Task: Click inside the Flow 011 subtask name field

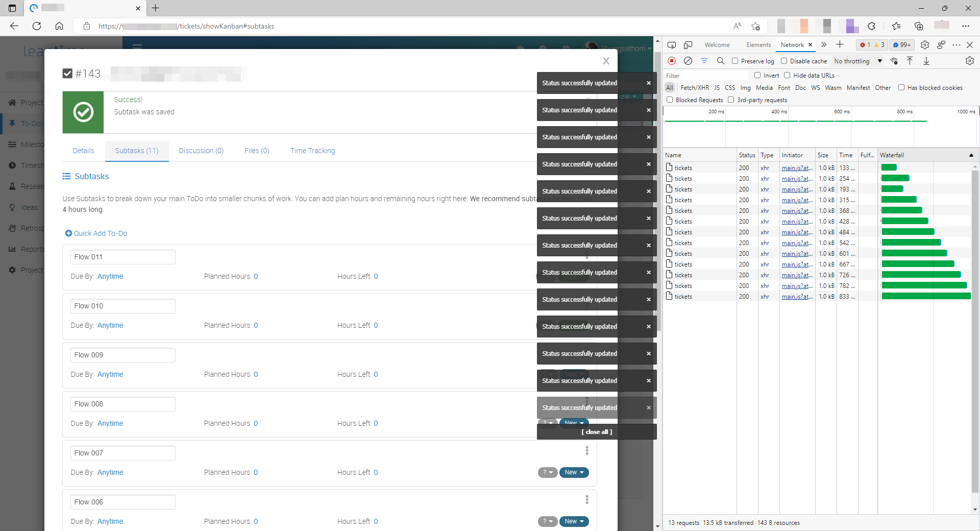Action: 122,257
